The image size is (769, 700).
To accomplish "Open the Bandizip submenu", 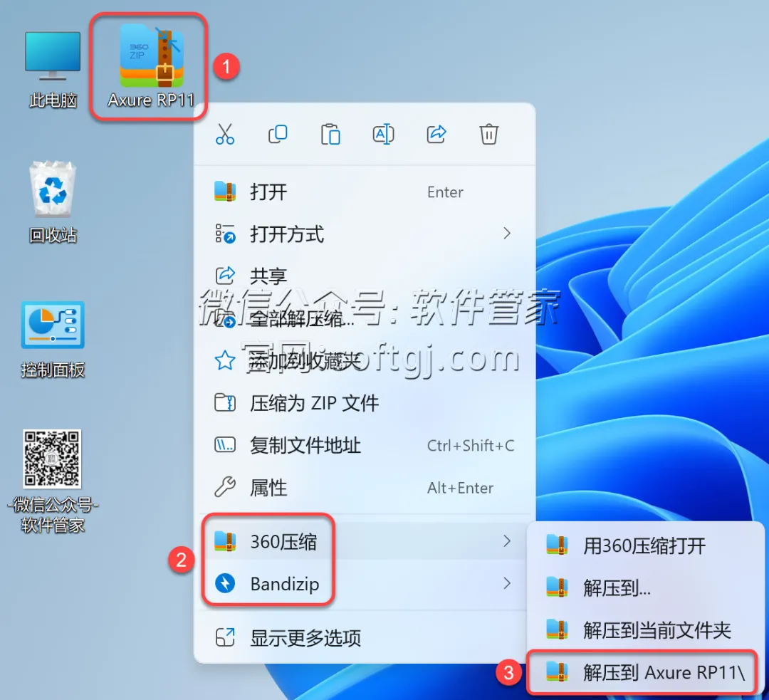I will coord(364,584).
